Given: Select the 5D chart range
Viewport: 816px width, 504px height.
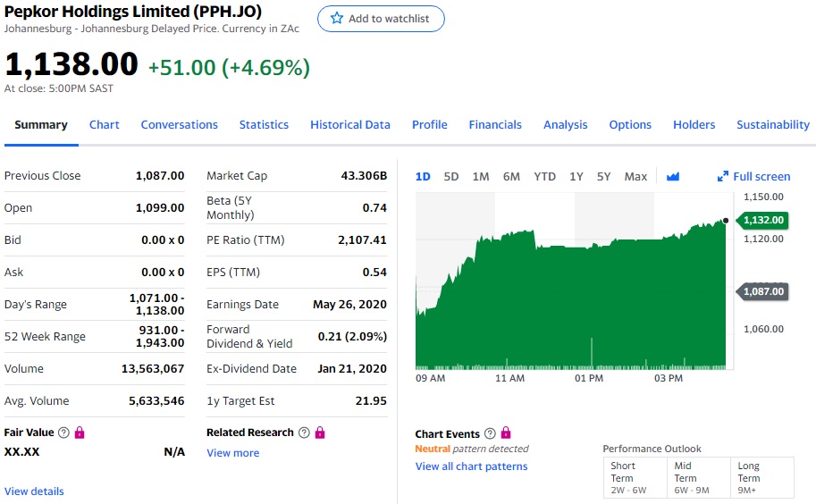Looking at the screenshot, I should click(x=451, y=176).
